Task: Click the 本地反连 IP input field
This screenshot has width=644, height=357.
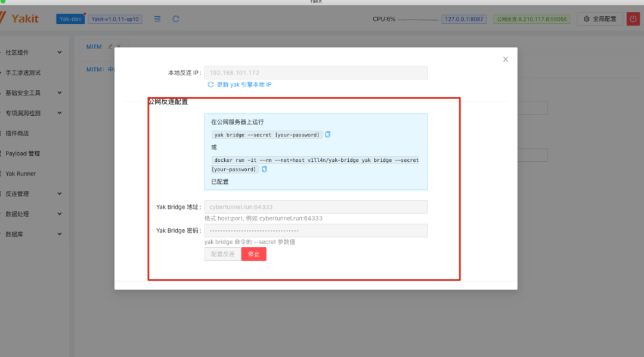Action: 316,73
